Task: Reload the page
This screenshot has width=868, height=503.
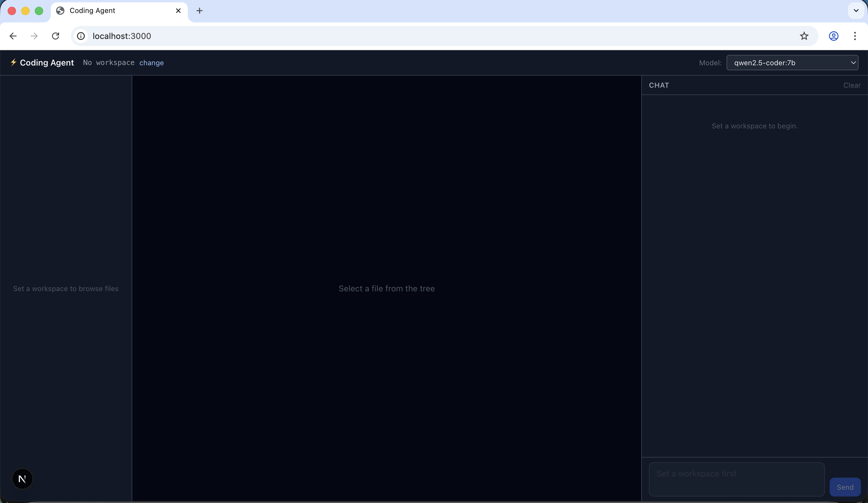Action: click(55, 36)
